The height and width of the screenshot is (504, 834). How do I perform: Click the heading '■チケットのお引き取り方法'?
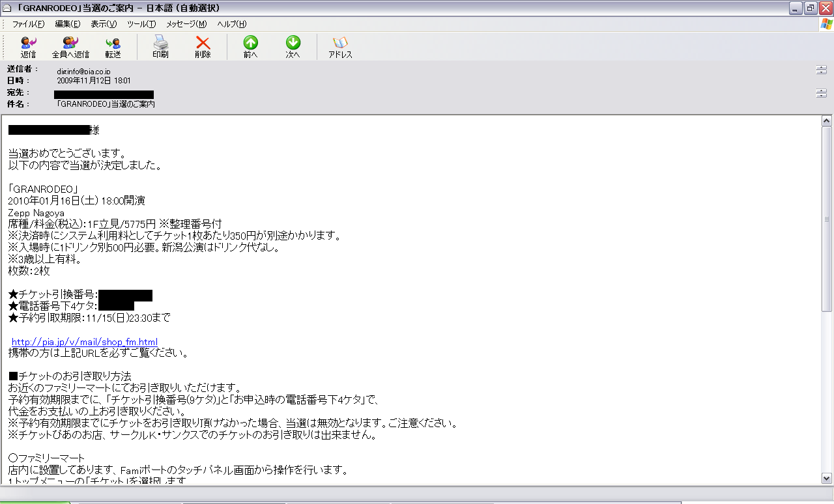(x=70, y=376)
